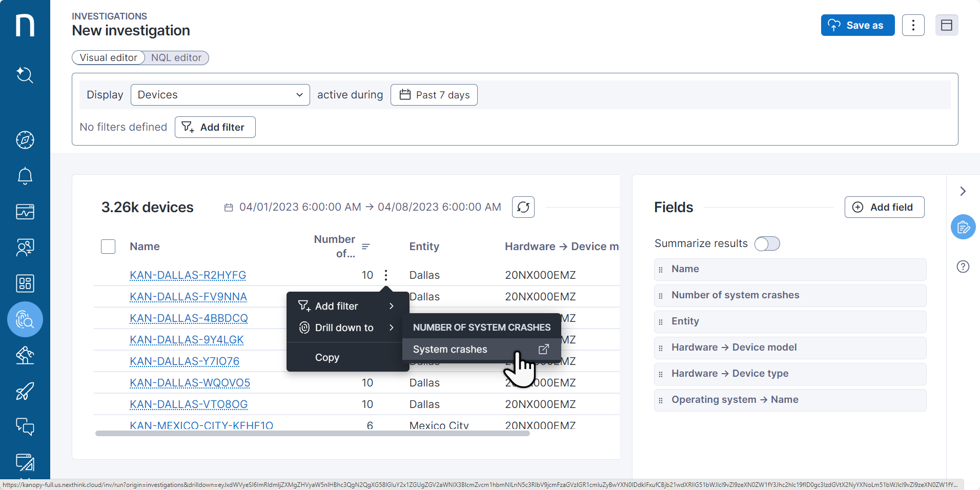
Task: Open the Display Devices dropdown
Action: pyautogui.click(x=220, y=95)
